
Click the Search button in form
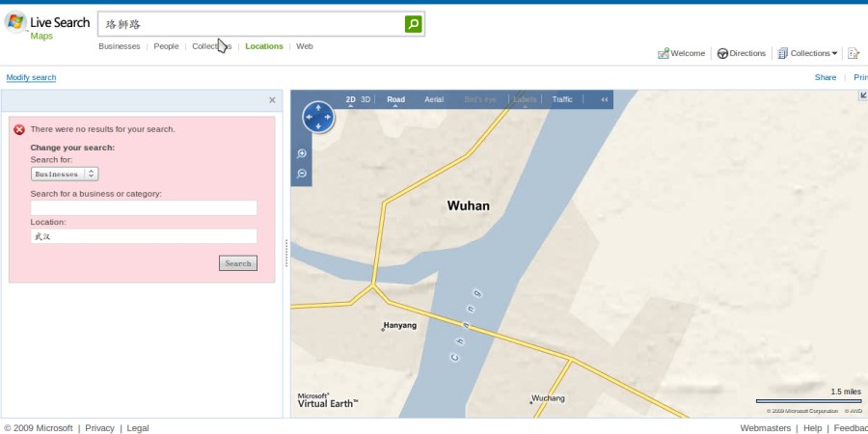(238, 263)
